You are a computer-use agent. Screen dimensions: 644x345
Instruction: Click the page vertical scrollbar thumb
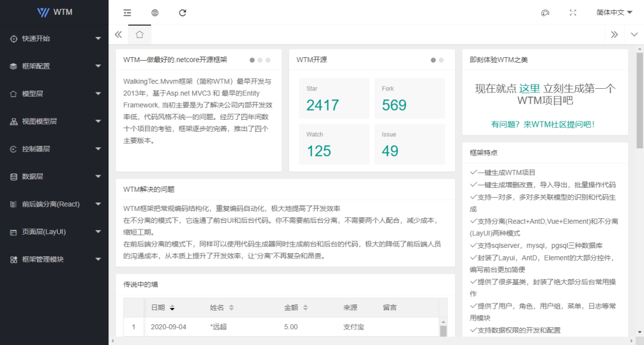point(639,101)
